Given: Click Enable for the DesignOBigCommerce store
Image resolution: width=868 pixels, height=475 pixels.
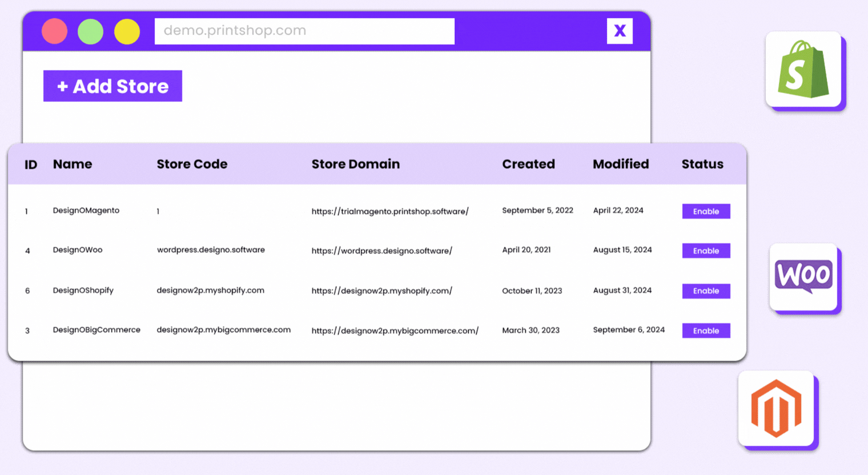Looking at the screenshot, I should pyautogui.click(x=706, y=331).
